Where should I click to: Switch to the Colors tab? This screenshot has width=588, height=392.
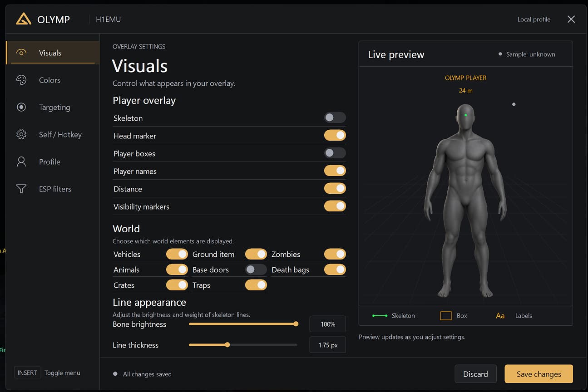53,80
